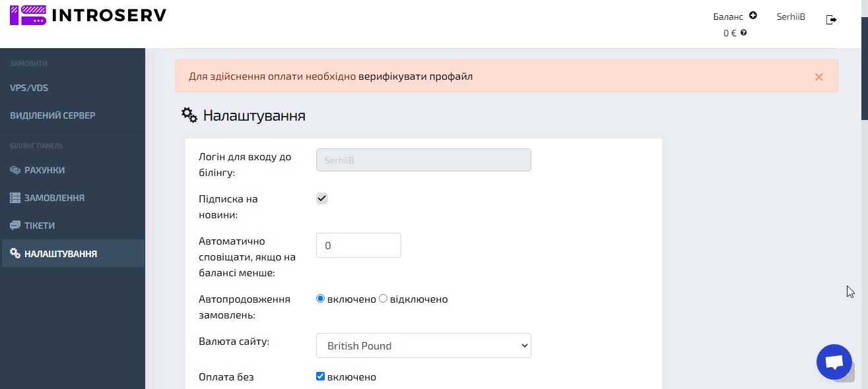Click the Рахунки stack icon in sidebar
This screenshot has width=868, height=389.
pos(15,170)
